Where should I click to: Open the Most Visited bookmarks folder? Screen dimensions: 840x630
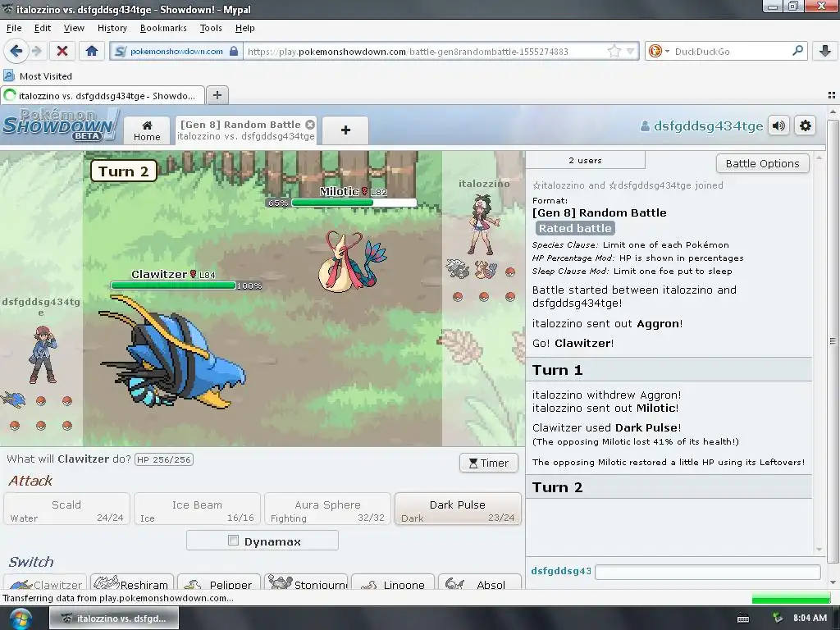pos(38,76)
